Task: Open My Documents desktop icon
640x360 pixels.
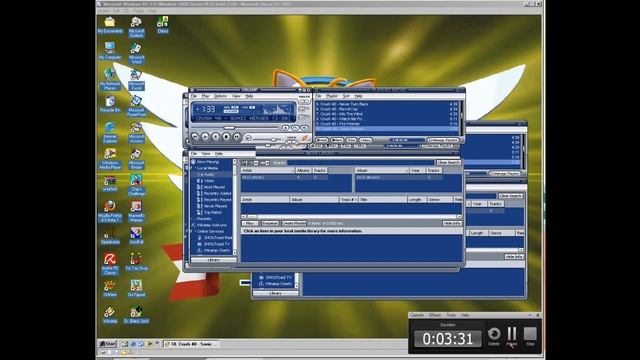Action: [x=110, y=25]
